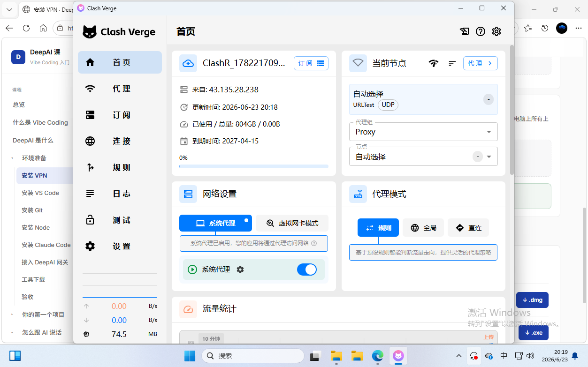Open 安装 Git link in browser sidebar
This screenshot has height=367, width=588.
coord(32,210)
